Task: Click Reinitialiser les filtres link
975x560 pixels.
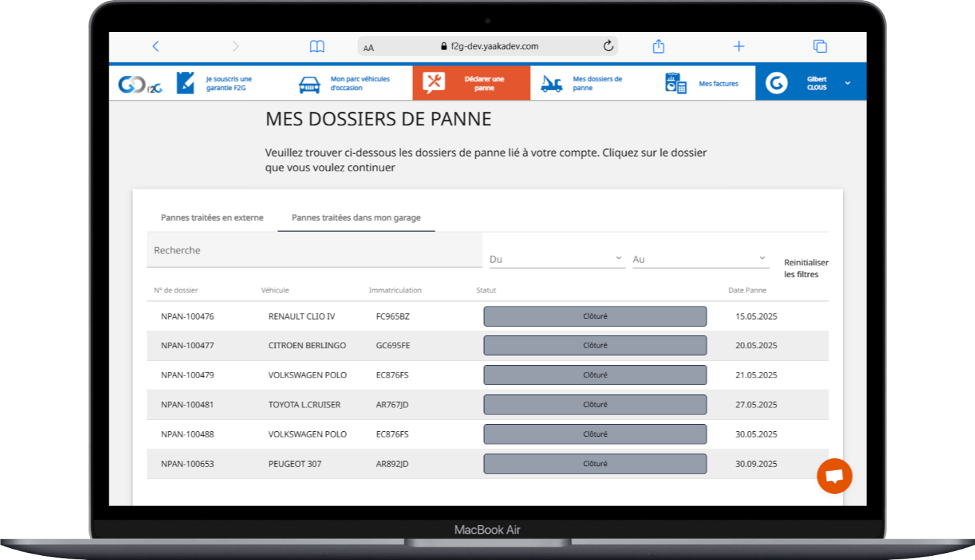Action: [x=806, y=269]
